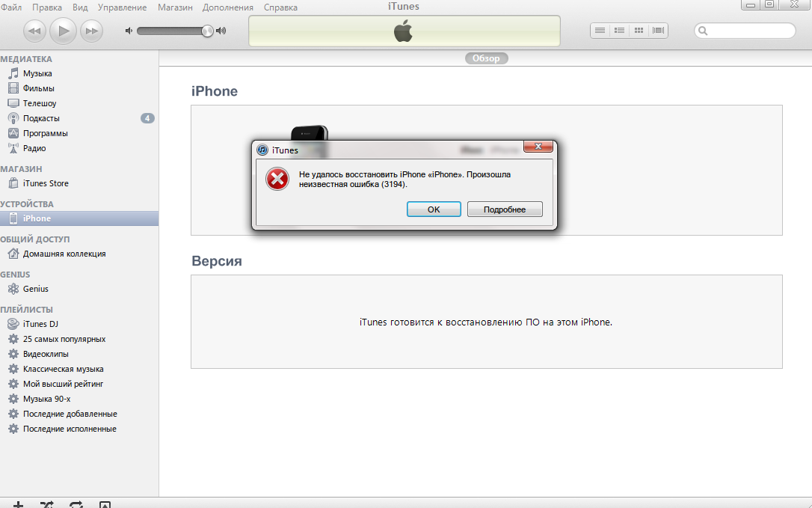812x508 pixels.
Task: Click the Подкасты badge showing 4
Action: [x=147, y=118]
